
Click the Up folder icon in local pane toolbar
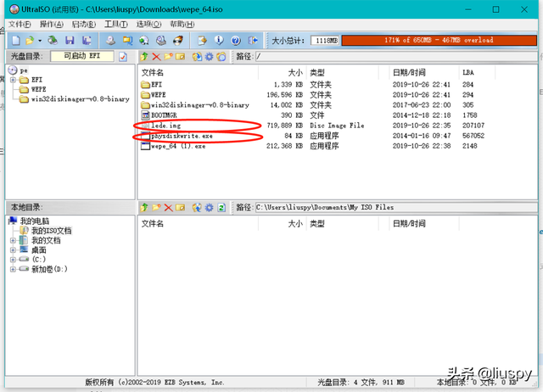[x=144, y=207]
